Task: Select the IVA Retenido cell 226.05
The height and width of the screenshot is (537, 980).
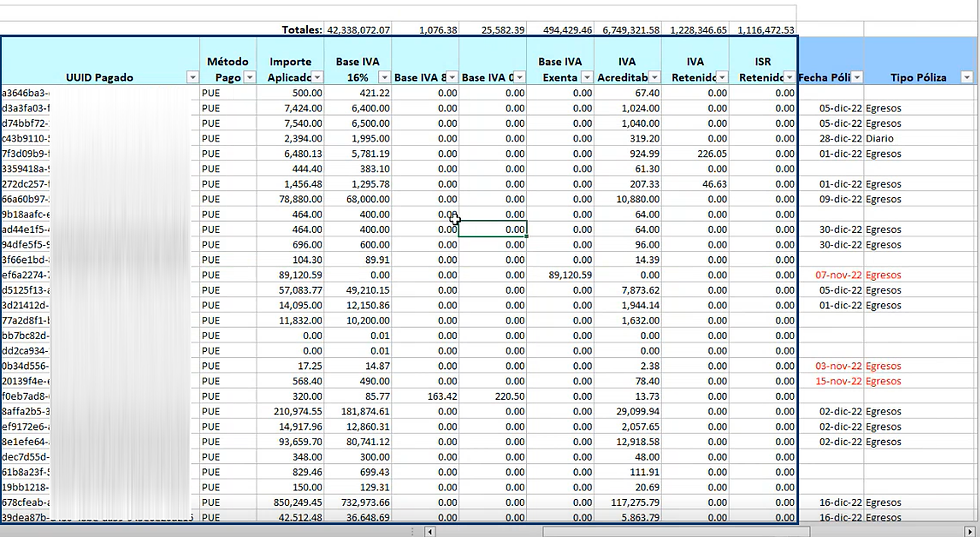Action: (696, 154)
